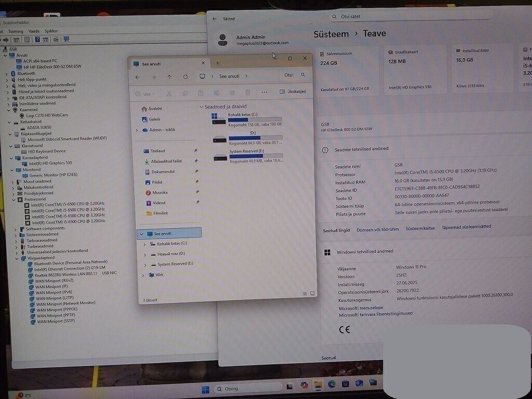
Task: Open Galerii in Explorer sidebar
Action: pos(151,119)
